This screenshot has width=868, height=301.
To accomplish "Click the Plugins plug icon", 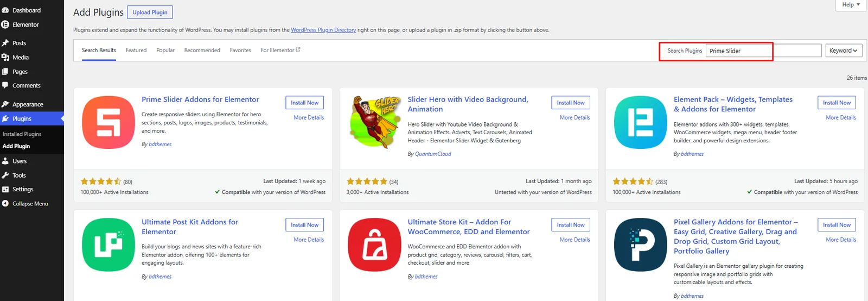I will pyautogui.click(x=5, y=118).
